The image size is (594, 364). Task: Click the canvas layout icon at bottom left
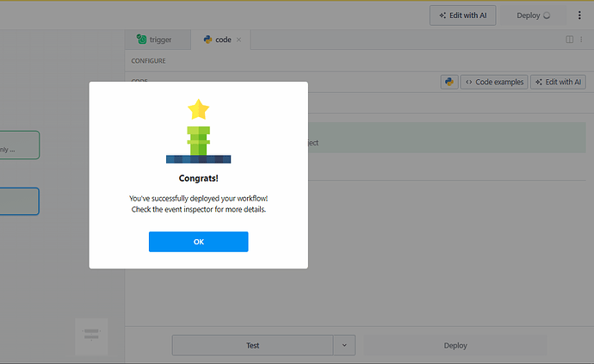pyautogui.click(x=91, y=336)
